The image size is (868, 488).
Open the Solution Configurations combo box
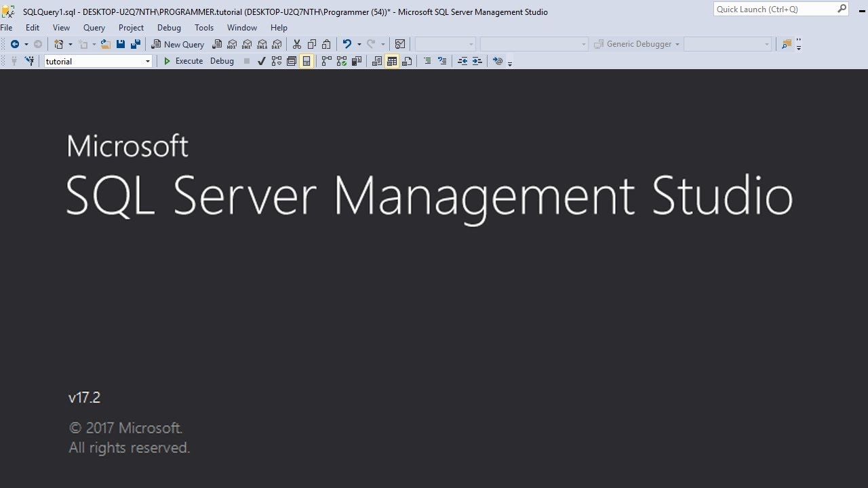point(446,44)
